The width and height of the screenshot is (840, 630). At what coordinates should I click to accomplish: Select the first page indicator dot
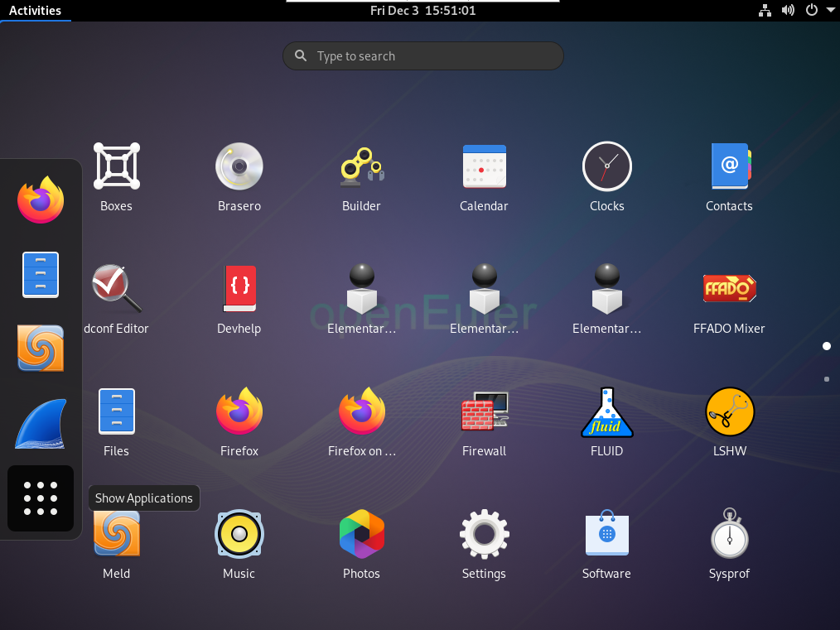pos(827,346)
